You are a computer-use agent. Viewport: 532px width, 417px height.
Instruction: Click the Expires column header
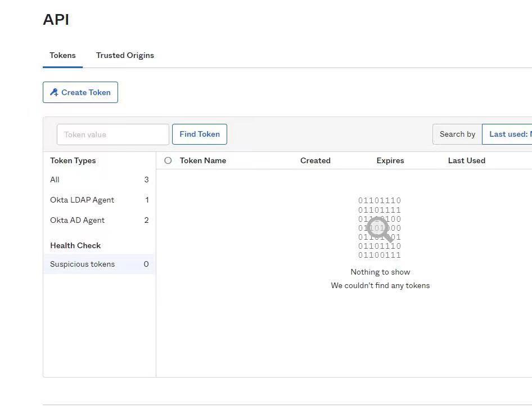390,160
